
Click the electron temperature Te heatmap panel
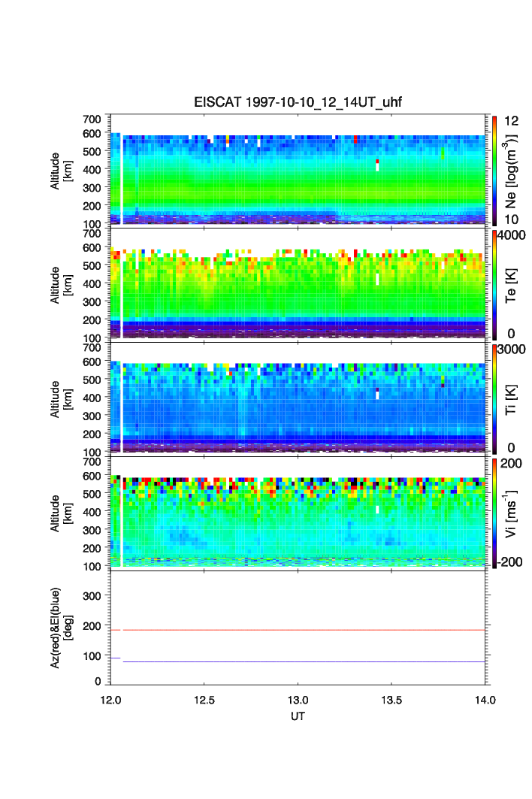pyautogui.click(x=298, y=284)
